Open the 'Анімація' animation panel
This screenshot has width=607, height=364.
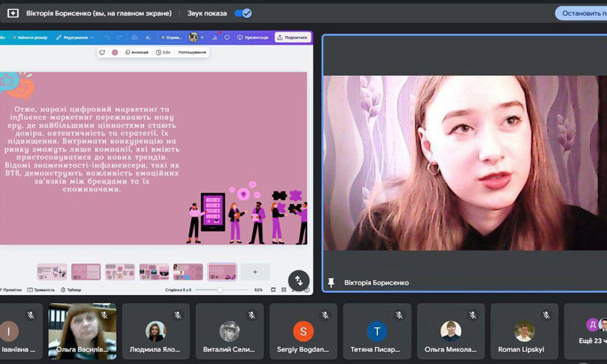point(136,52)
